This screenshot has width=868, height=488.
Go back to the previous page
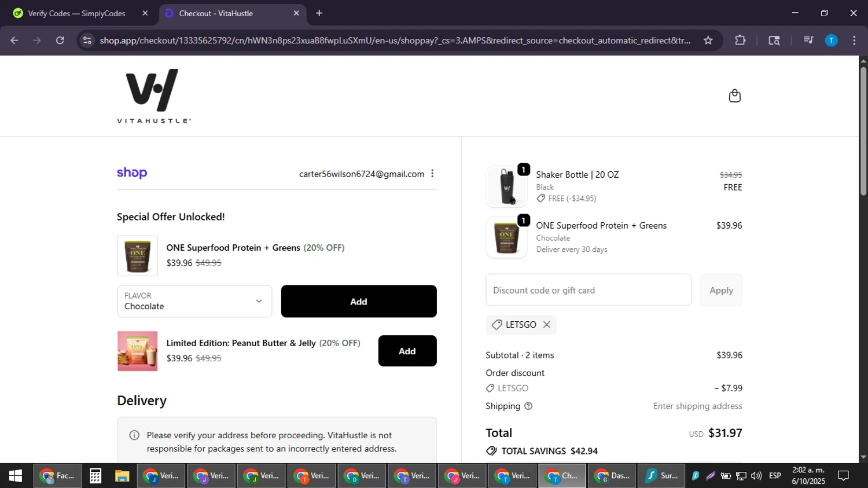tap(14, 41)
